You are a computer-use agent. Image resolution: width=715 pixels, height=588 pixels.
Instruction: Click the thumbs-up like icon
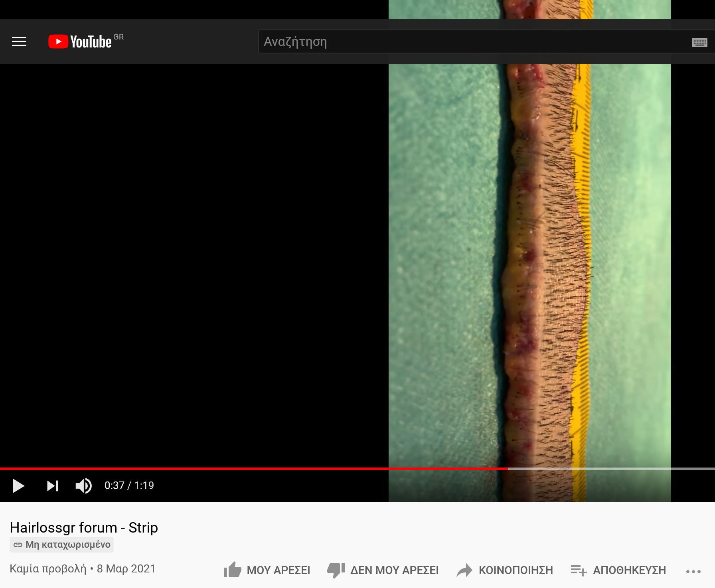233,570
